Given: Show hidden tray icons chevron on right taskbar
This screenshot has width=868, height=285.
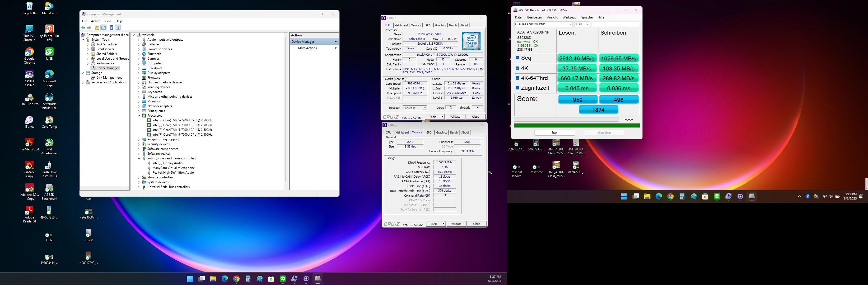Looking at the screenshot, I should coord(799,197).
